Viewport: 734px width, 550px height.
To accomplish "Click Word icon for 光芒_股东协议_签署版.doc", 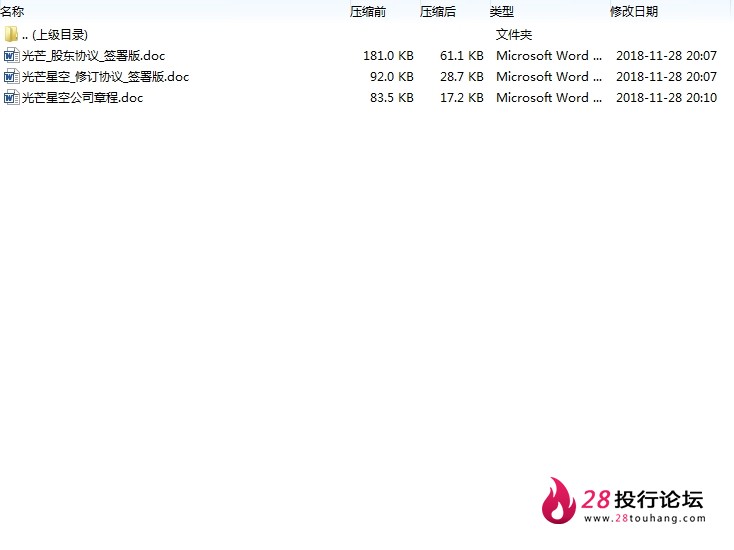I will pos(11,55).
